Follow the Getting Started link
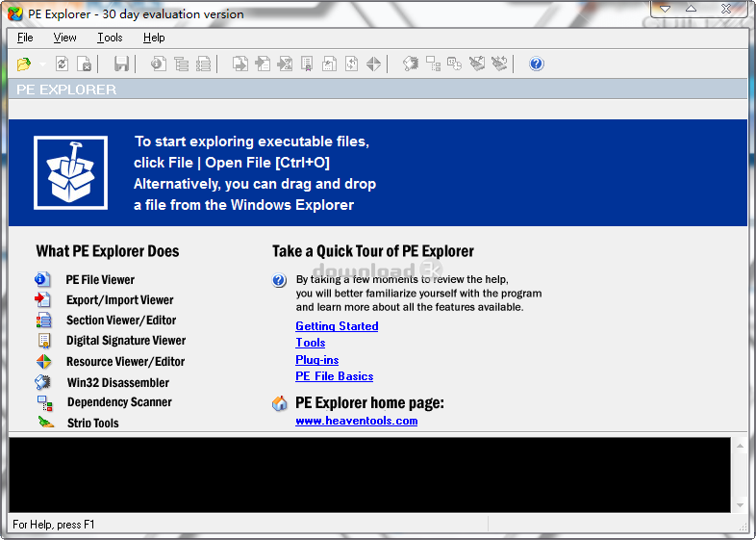Screen dimensions: 756x540 [x=337, y=326]
